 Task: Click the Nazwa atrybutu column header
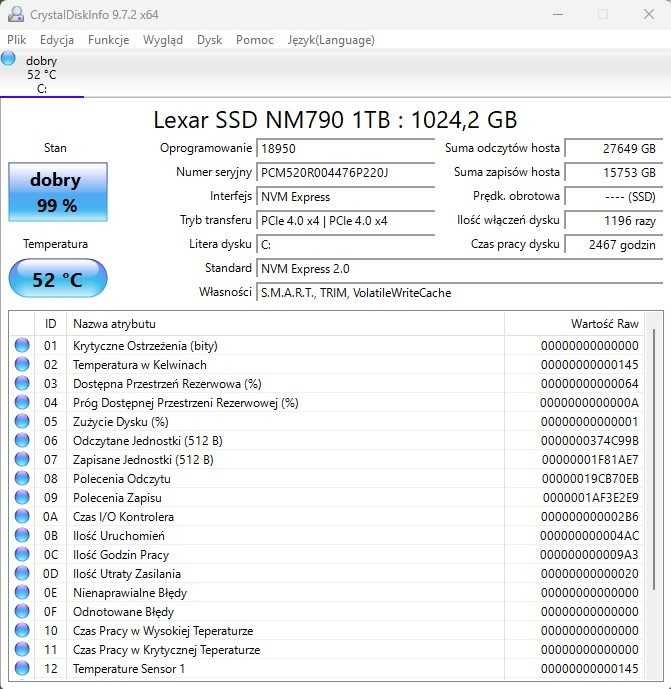(285, 324)
